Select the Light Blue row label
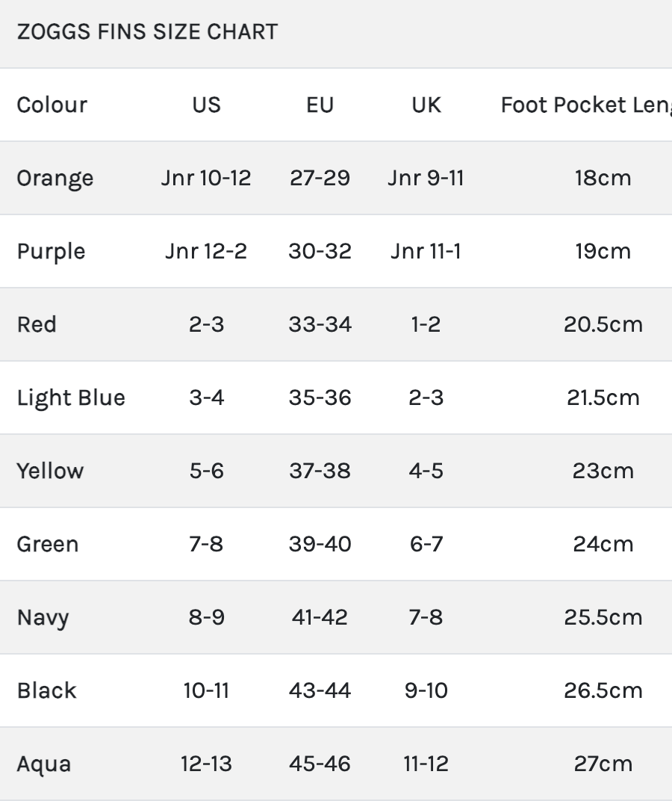The height and width of the screenshot is (801, 672). click(71, 398)
